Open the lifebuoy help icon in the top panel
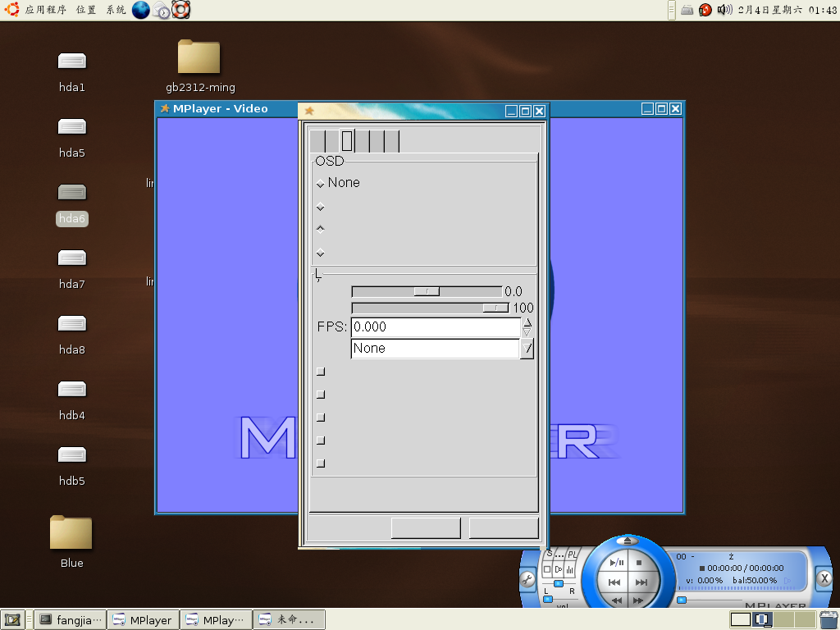 181,10
